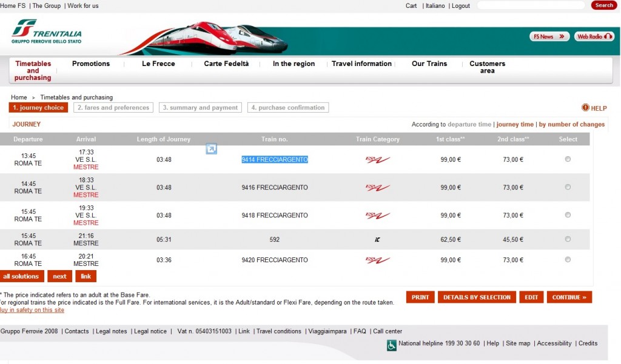
Task: Open Buy in safety on this site link
Action: point(32,310)
